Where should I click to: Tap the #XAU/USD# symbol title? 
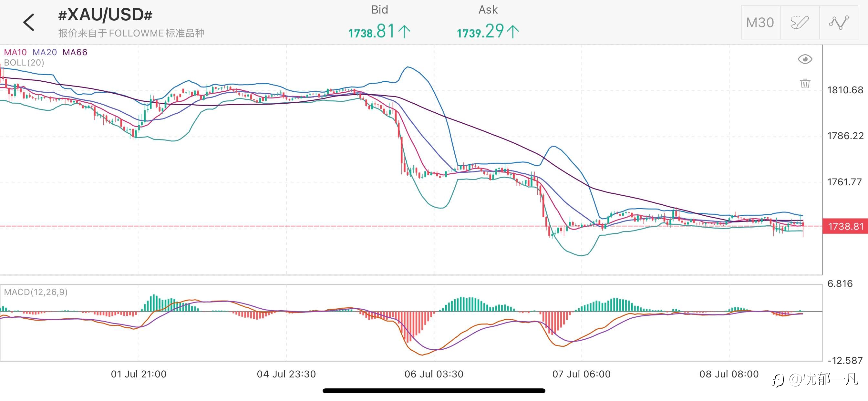pyautogui.click(x=106, y=15)
